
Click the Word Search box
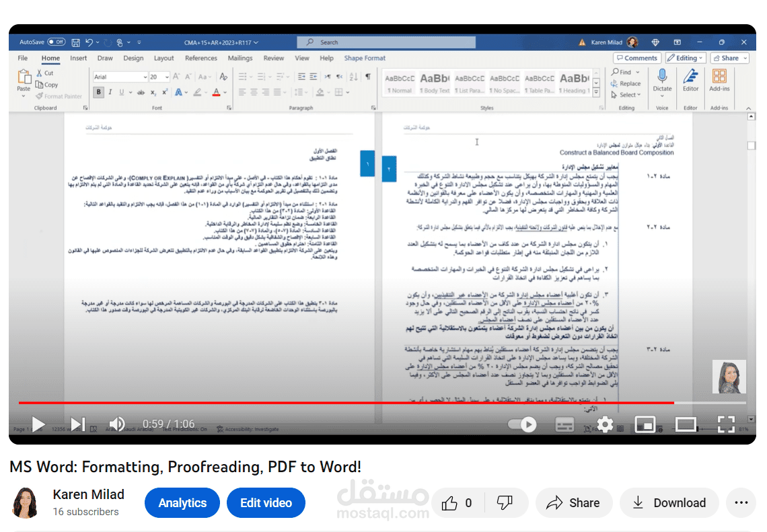tap(386, 42)
